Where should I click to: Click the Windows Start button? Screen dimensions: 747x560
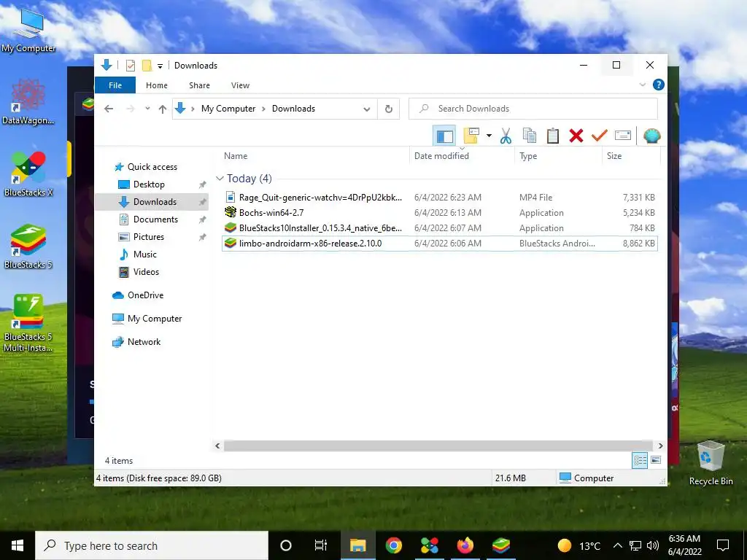coord(18,545)
